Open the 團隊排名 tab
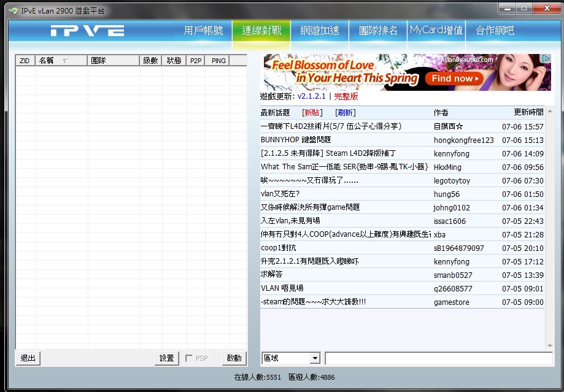This screenshot has width=564, height=392. pyautogui.click(x=378, y=31)
